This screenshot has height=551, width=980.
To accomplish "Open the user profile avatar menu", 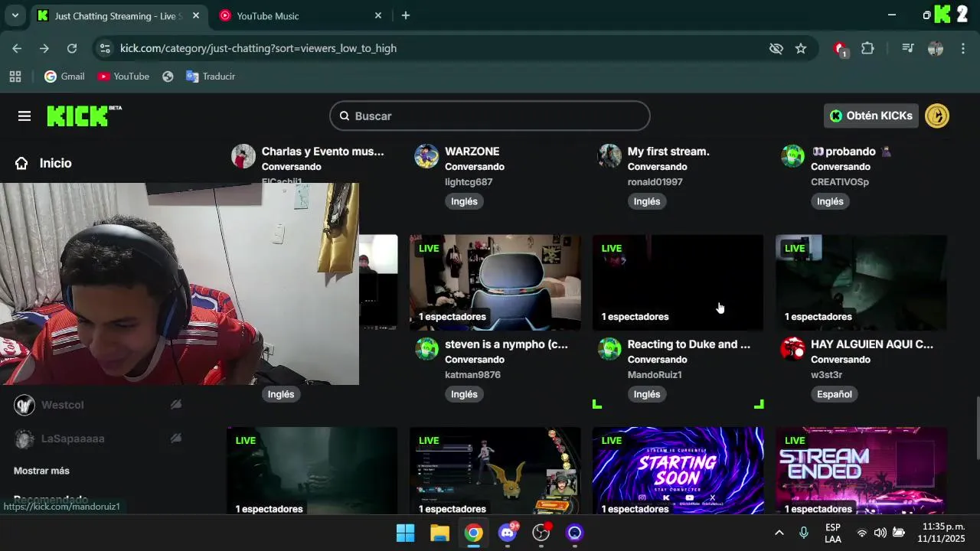I will [937, 116].
